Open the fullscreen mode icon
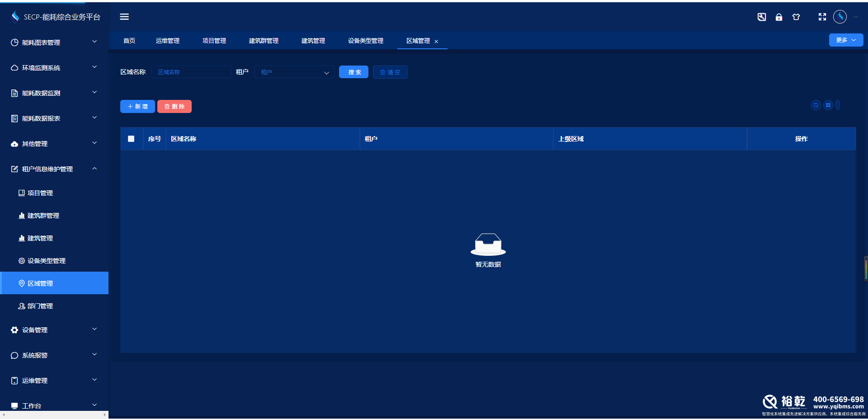This screenshot has height=419, width=868. [822, 17]
